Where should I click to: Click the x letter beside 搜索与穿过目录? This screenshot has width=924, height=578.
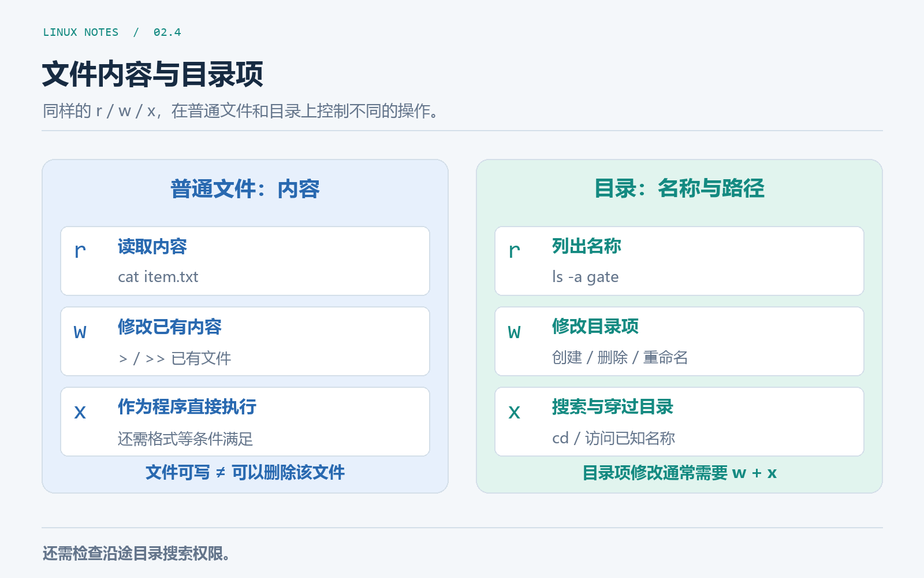click(515, 412)
